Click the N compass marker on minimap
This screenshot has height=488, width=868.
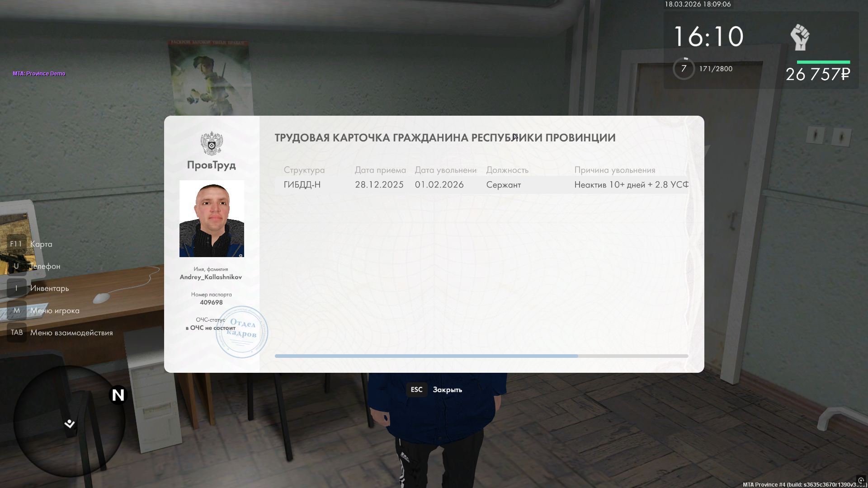pos(118,395)
